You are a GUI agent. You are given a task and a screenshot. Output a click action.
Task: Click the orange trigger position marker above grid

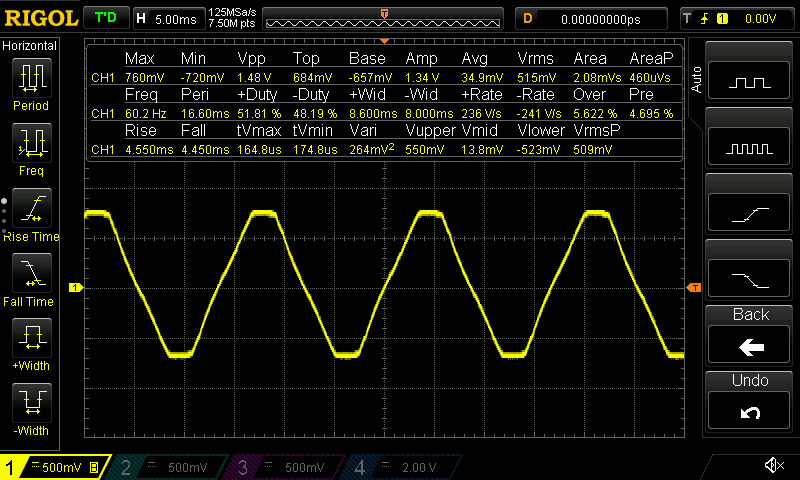(x=384, y=41)
